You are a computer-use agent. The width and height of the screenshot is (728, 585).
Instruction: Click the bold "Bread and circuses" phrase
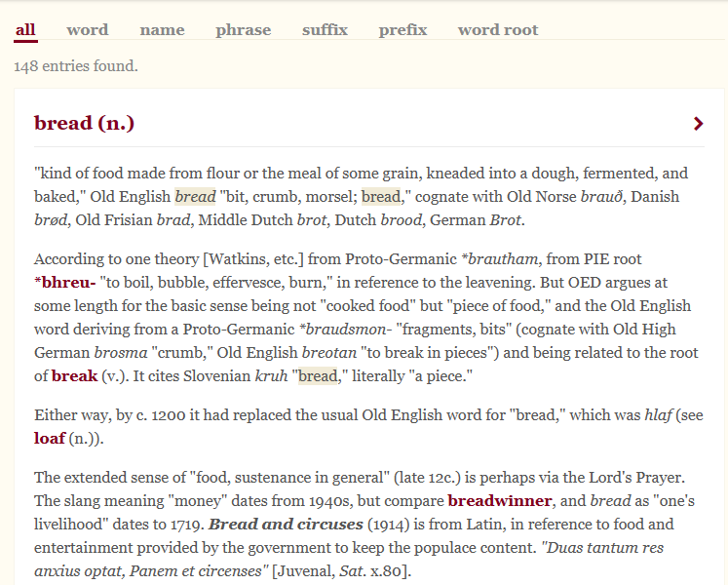click(x=286, y=525)
